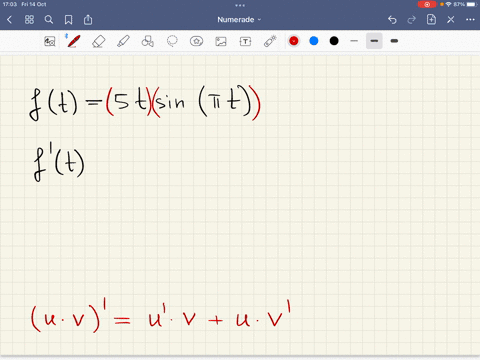Redo the last action
This screenshot has height=360, width=480.
tap(412, 20)
